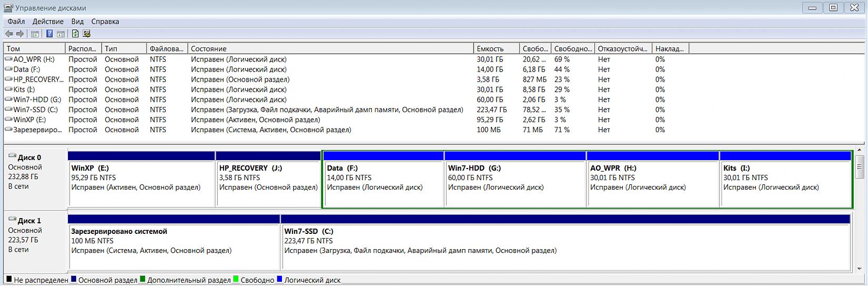Click the 827 МБ free space cell
Screen dimensions: 868x286
(534, 80)
